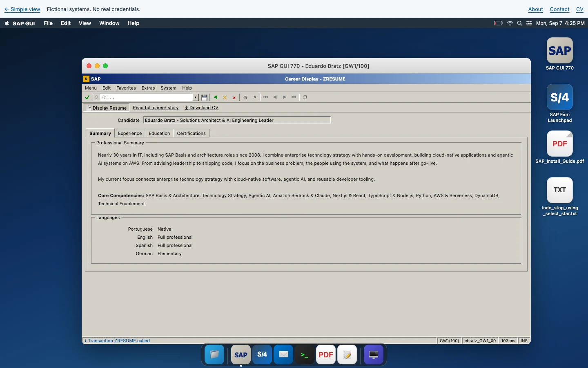Open the command field history dropdown arrow
Screen dimensions: 588x368
pos(196,97)
